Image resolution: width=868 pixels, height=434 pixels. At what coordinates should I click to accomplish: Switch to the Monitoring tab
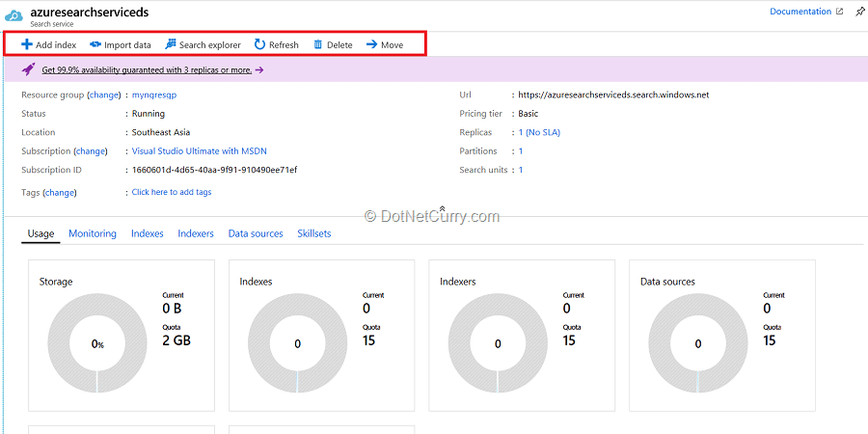(93, 233)
